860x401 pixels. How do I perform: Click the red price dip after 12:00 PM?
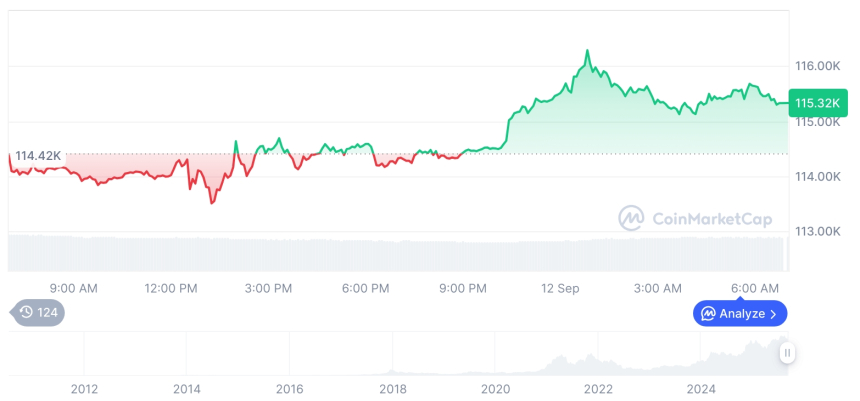(x=211, y=202)
